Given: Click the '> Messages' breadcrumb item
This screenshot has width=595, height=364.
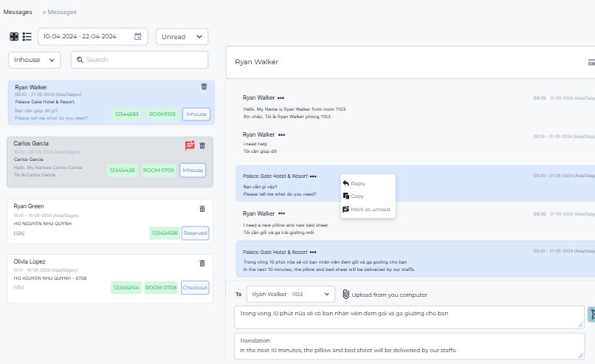Looking at the screenshot, I should coord(59,12).
